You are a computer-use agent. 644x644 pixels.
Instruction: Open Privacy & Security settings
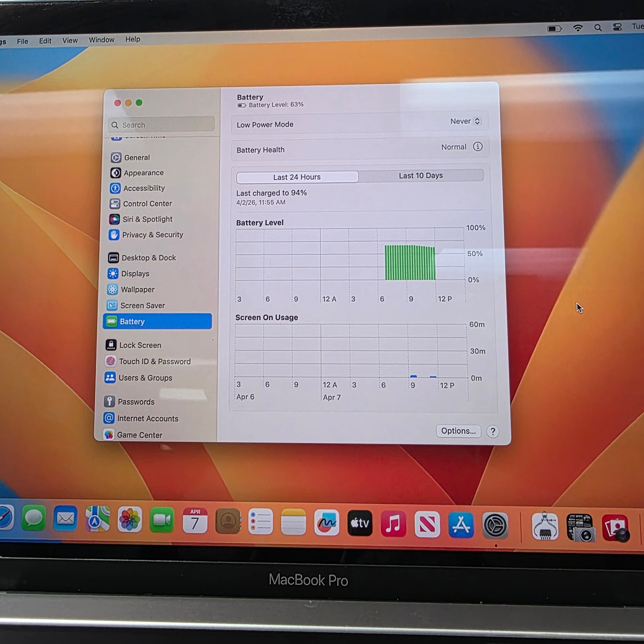[152, 235]
